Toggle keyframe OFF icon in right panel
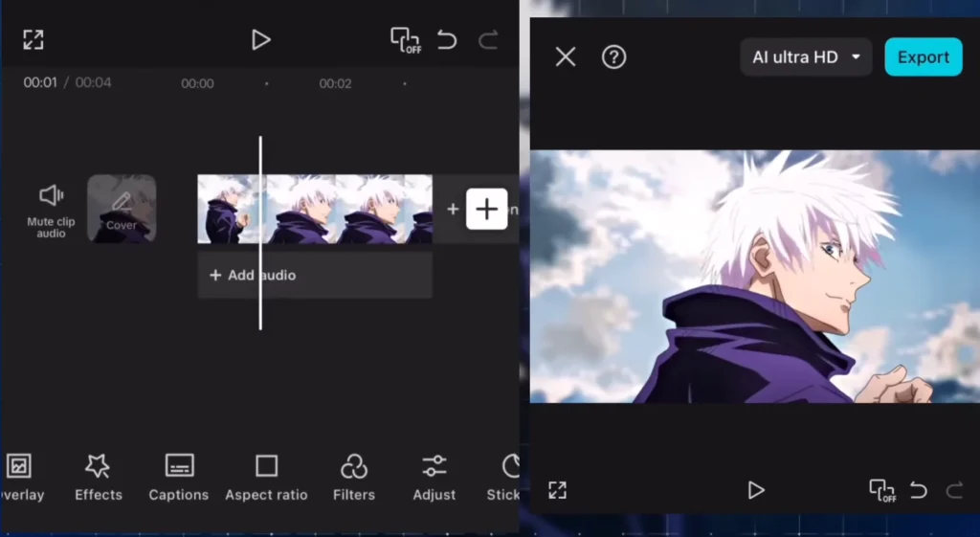Viewport: 980px width, 537px height. (882, 490)
